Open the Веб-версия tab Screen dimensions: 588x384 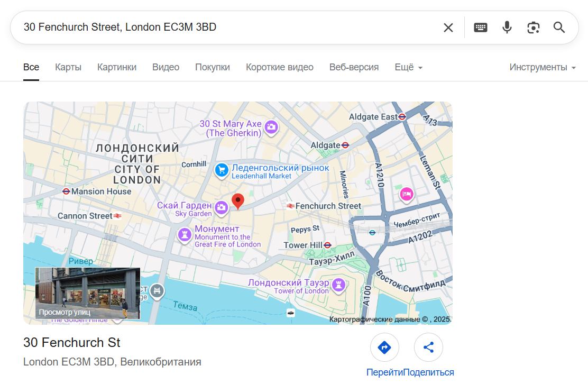point(354,67)
